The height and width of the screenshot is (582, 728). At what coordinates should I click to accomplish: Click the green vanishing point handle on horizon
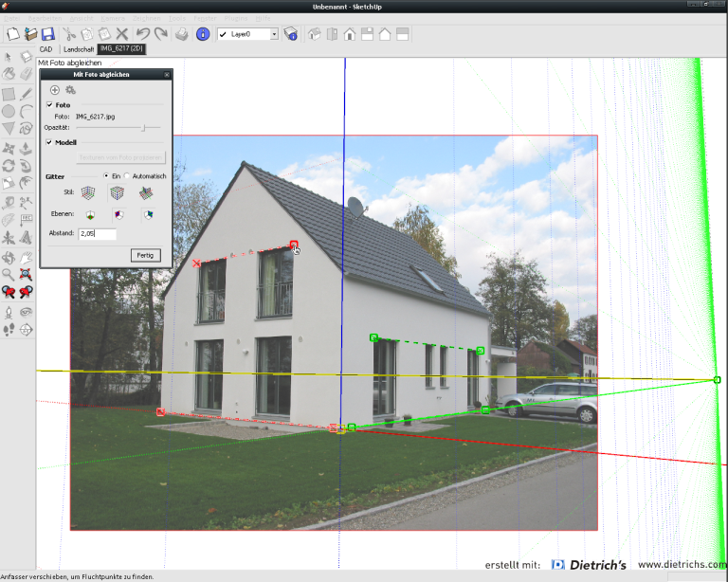point(717,380)
